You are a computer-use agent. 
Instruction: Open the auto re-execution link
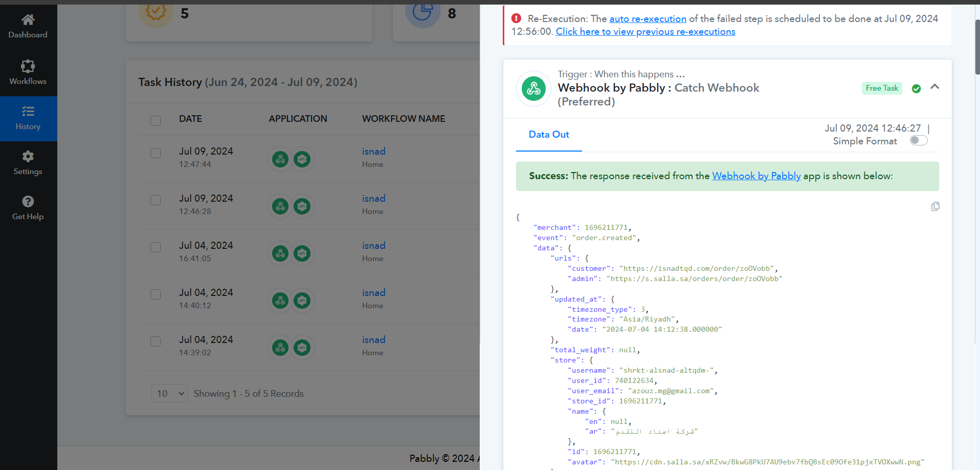point(648,19)
